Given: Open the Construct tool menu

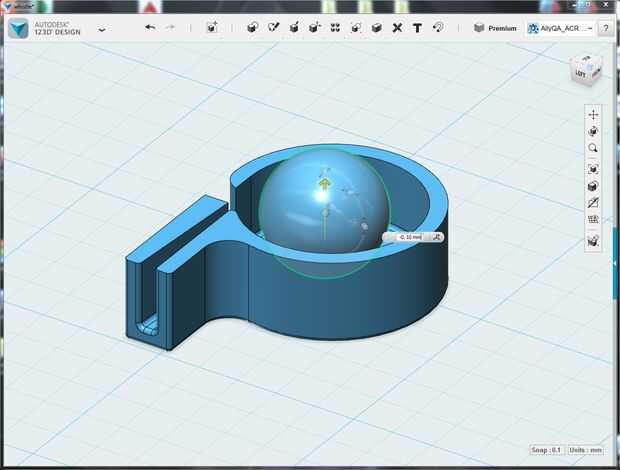Looking at the screenshot, I should click(x=294, y=27).
